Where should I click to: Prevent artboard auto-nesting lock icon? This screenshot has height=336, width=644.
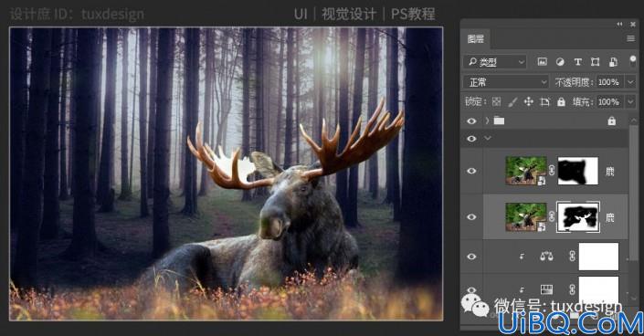point(544,101)
